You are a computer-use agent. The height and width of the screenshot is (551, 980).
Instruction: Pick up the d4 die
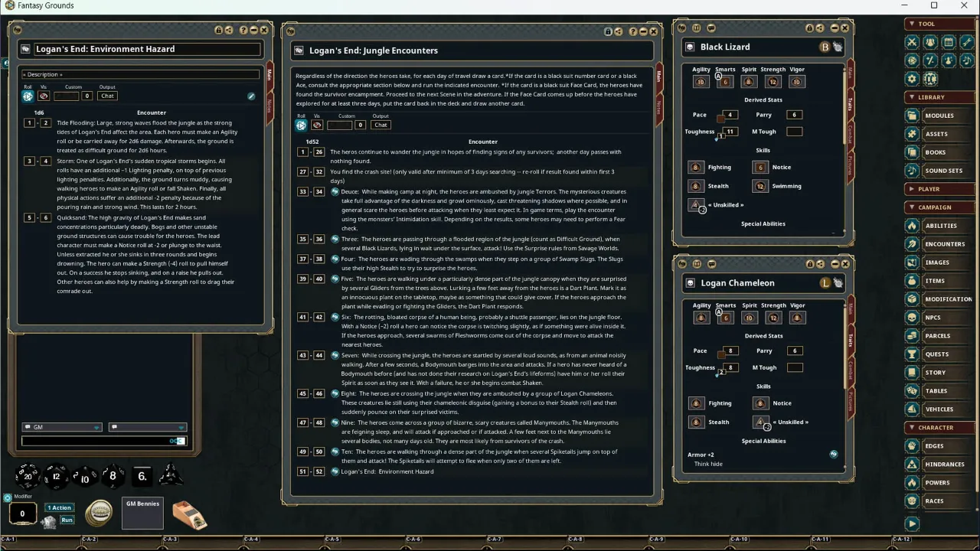(x=170, y=475)
